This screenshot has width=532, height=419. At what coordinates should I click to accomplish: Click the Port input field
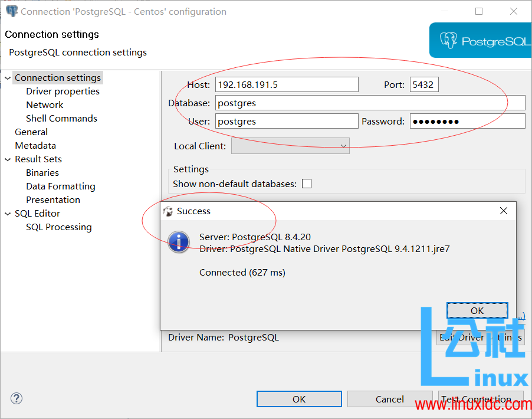point(423,84)
